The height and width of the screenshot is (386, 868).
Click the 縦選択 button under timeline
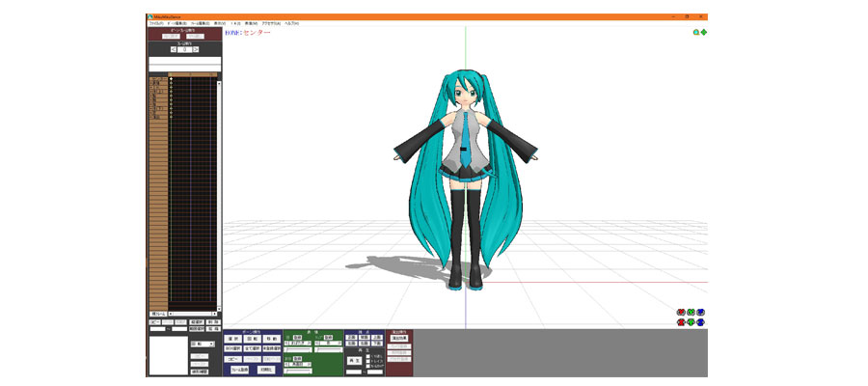(x=197, y=321)
